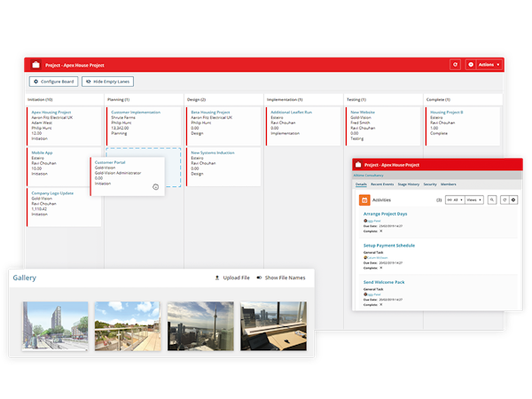Click the refresh icon in the red header
Screen dimensions: 532x399
tap(455, 65)
